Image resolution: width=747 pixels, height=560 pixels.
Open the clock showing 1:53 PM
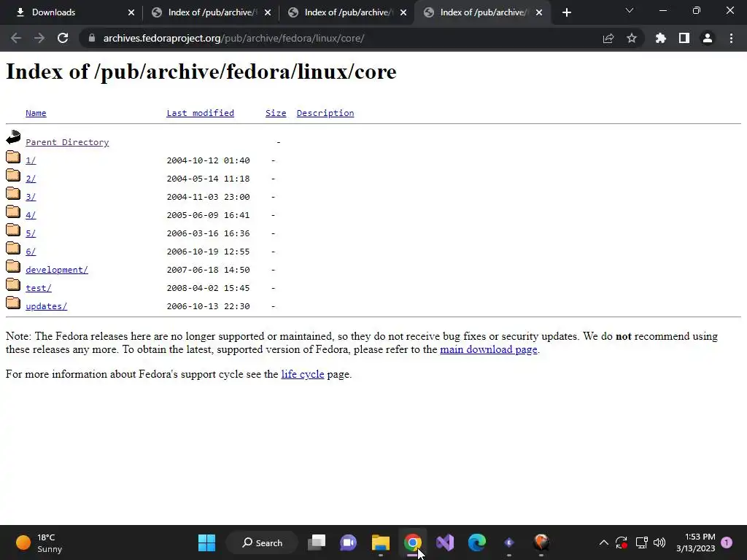click(695, 542)
